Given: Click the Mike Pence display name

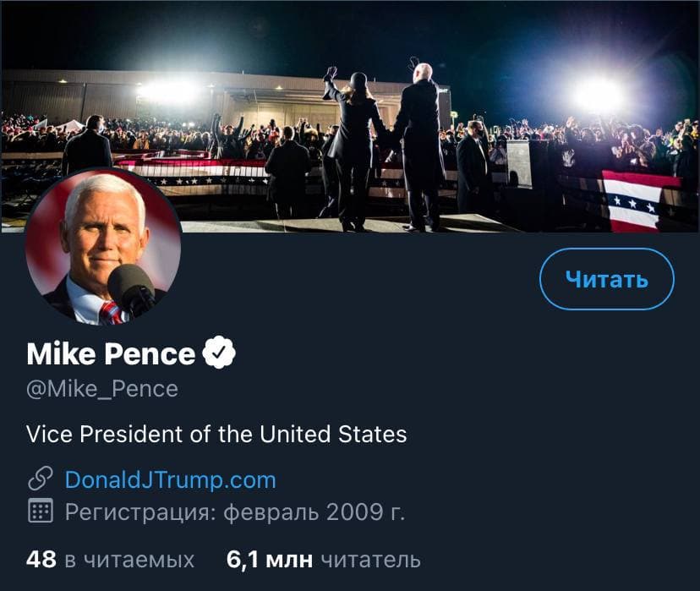Looking at the screenshot, I should pos(111,353).
